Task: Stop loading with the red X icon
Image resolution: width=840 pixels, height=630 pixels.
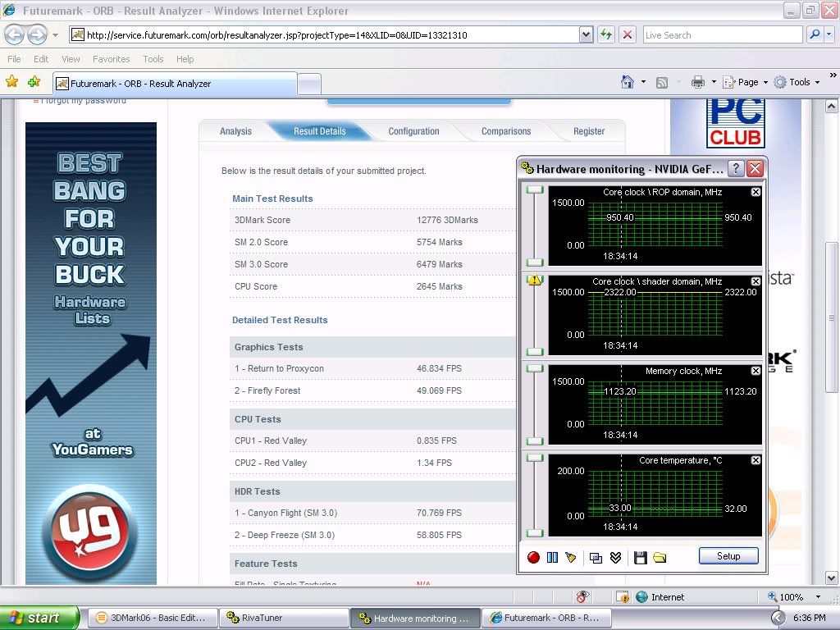Action: click(x=628, y=35)
